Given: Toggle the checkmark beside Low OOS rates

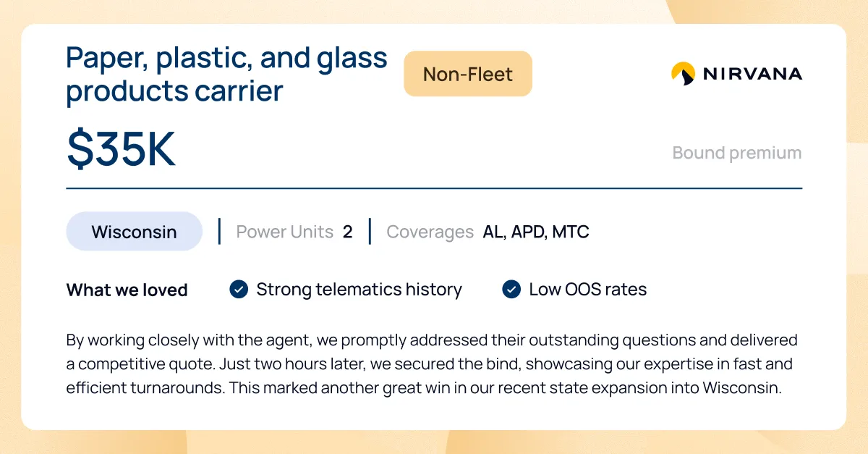Looking at the screenshot, I should [511, 290].
